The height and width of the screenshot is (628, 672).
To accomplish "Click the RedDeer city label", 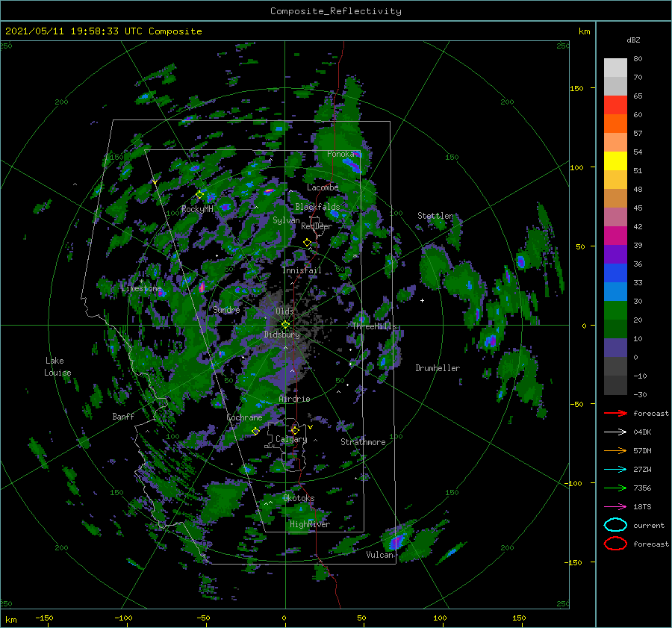I will 317,226.
